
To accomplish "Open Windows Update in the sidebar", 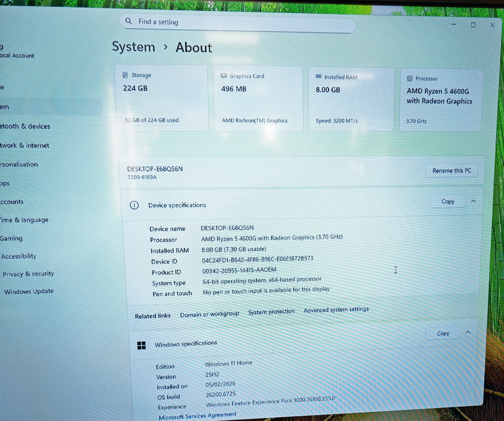I will 29,291.
